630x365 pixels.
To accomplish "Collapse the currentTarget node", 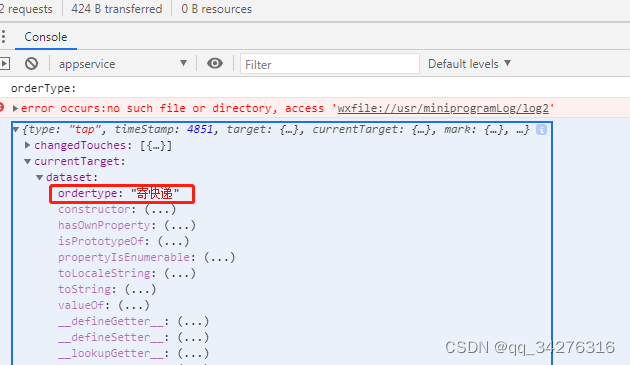I will 27,162.
